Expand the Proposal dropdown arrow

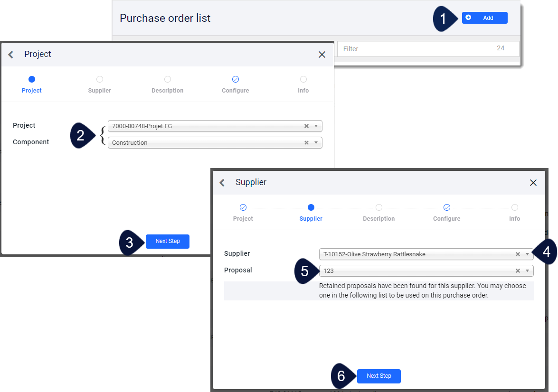pyautogui.click(x=528, y=271)
